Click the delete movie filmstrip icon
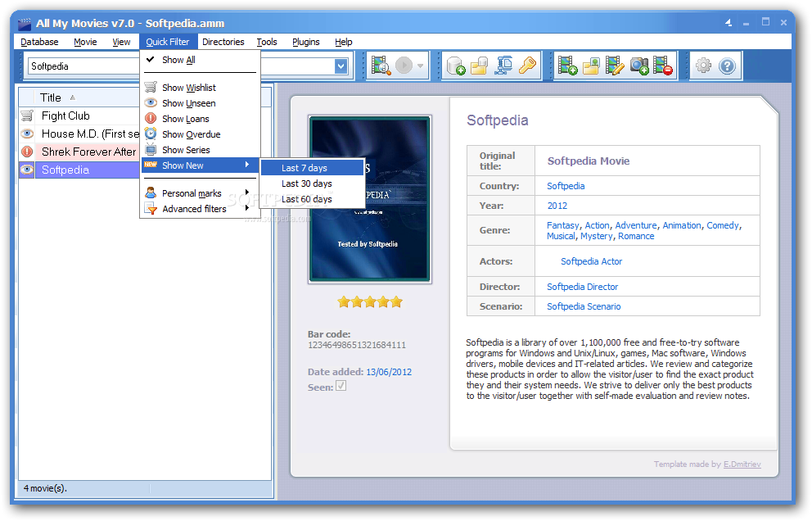This screenshot has width=812, height=521. coord(663,66)
